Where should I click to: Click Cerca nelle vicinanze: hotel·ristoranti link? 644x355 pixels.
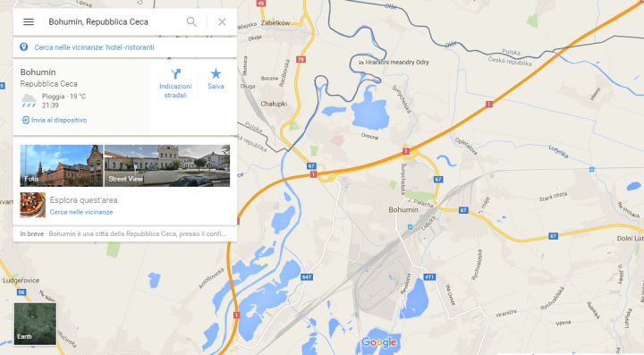coord(95,47)
